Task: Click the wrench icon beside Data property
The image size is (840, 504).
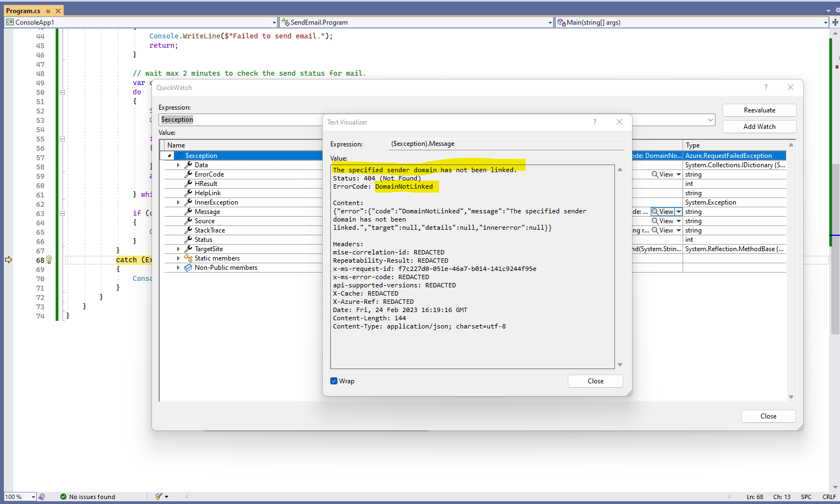Action: 188,165
